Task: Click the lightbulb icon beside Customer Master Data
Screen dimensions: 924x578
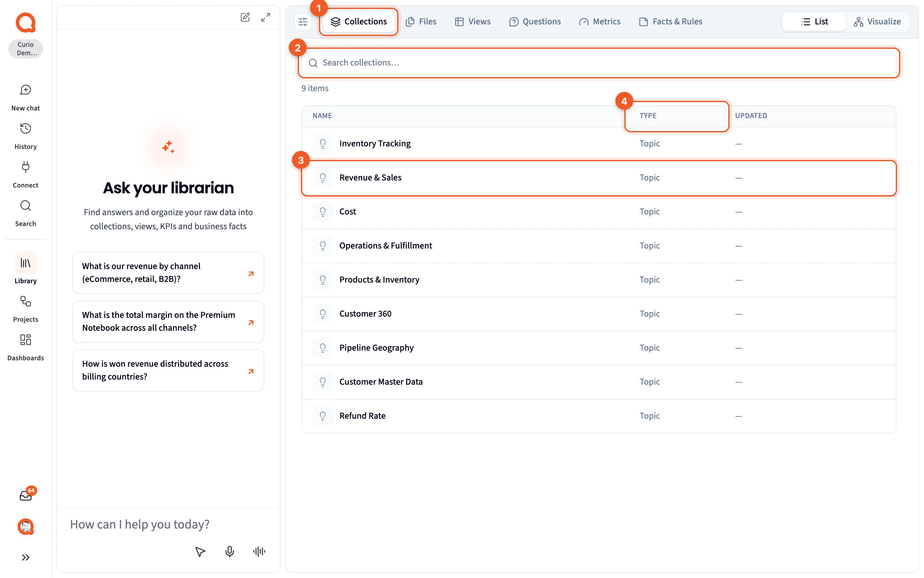Action: point(323,382)
